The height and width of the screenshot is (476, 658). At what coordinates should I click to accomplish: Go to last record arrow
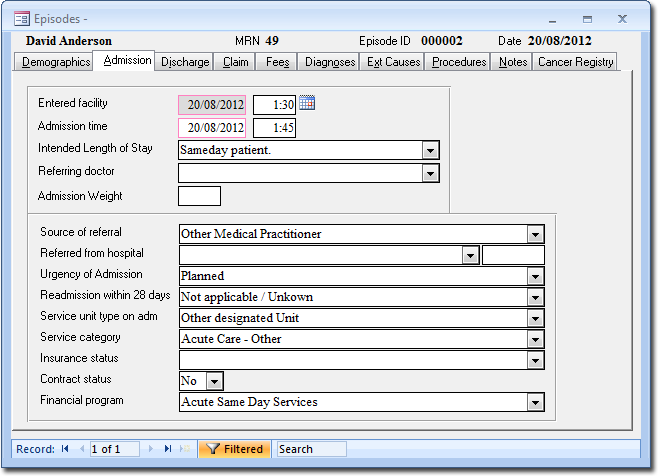168,449
